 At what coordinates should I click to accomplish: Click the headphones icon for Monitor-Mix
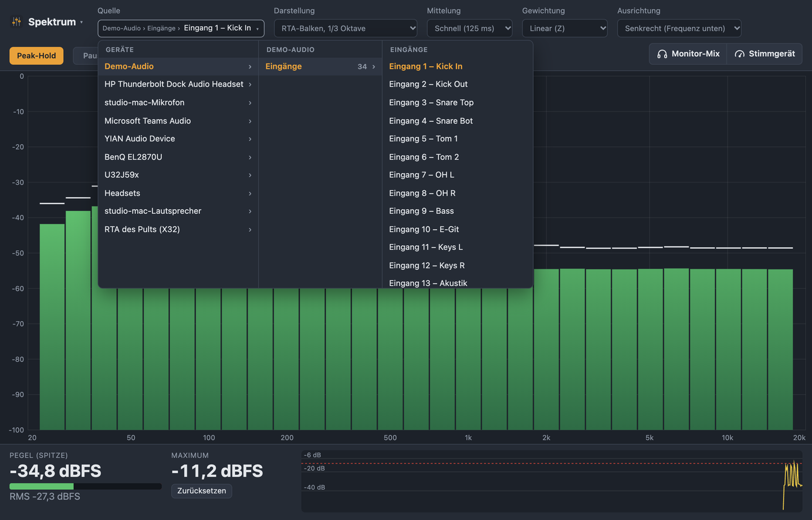coord(662,54)
